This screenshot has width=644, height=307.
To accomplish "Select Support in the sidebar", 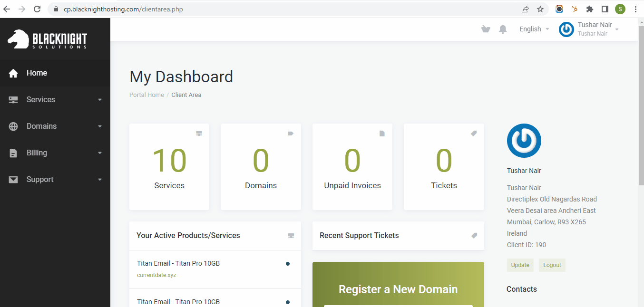I will [x=55, y=180].
